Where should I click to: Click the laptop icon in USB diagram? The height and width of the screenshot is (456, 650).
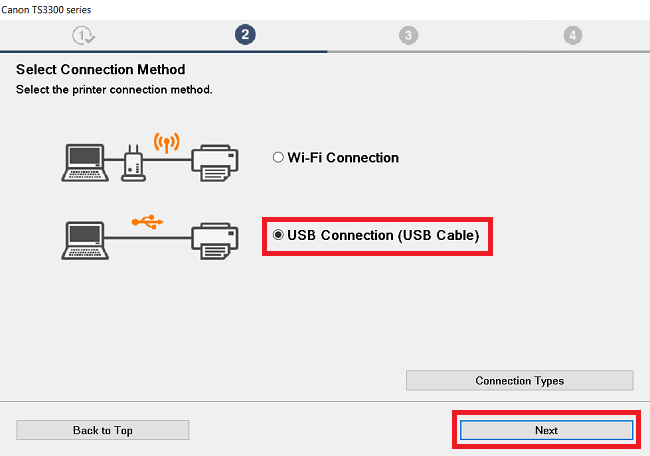(x=85, y=240)
